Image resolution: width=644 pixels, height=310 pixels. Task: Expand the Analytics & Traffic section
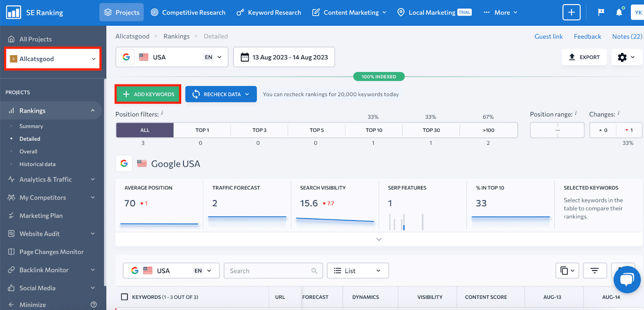point(93,179)
